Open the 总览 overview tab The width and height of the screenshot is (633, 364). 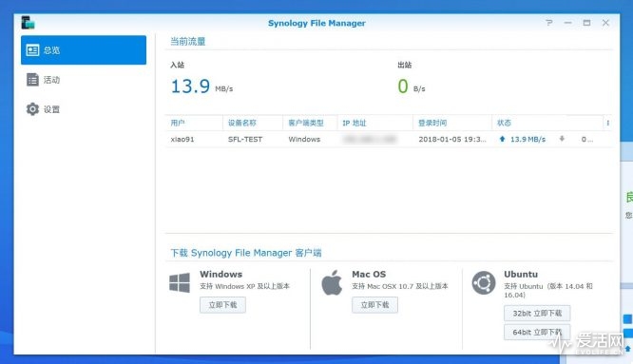84,50
